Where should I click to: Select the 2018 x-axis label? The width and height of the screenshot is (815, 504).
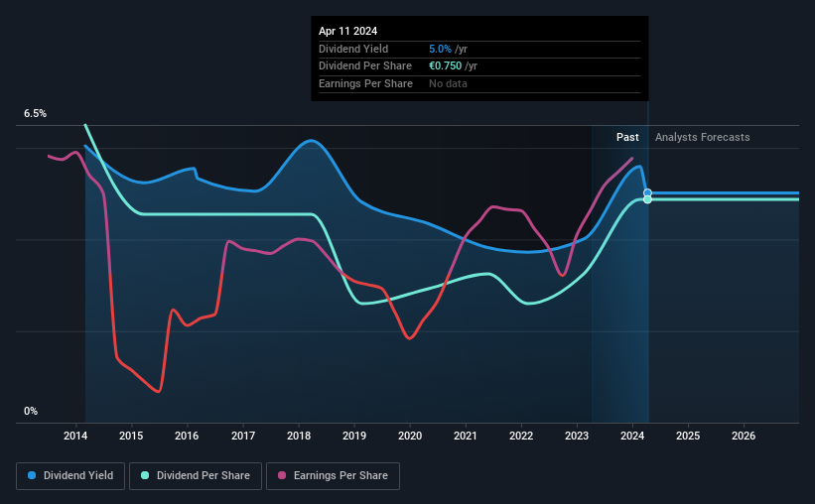point(299,436)
